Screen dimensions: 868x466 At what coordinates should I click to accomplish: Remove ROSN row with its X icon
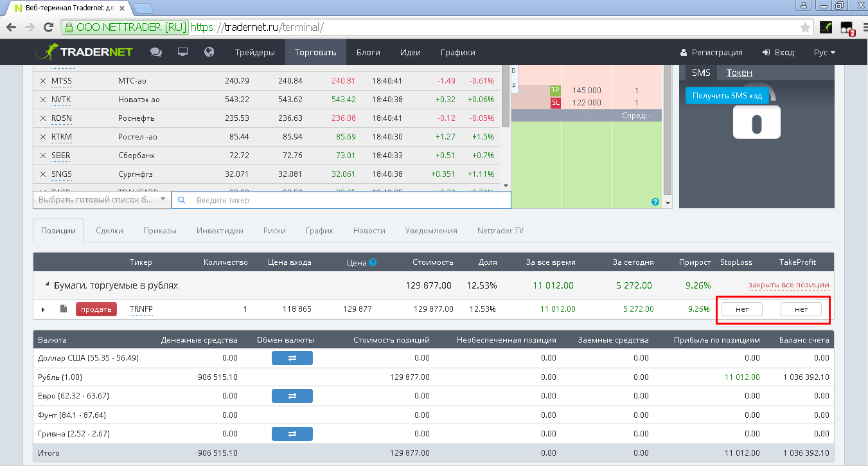click(43, 118)
